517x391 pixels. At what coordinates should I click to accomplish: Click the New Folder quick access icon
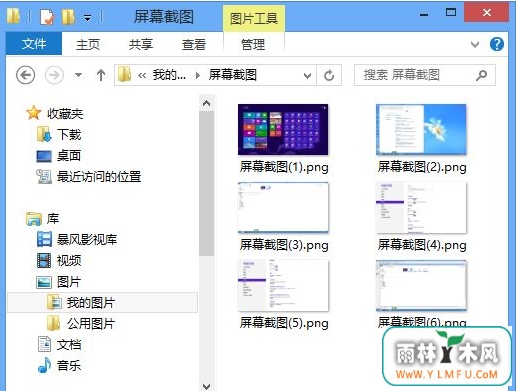pos(68,17)
